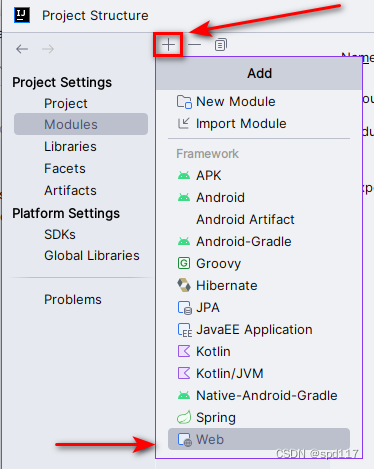Screen dimensions: 374x469
Task: Choose JPA framework entry
Action: coord(259,307)
